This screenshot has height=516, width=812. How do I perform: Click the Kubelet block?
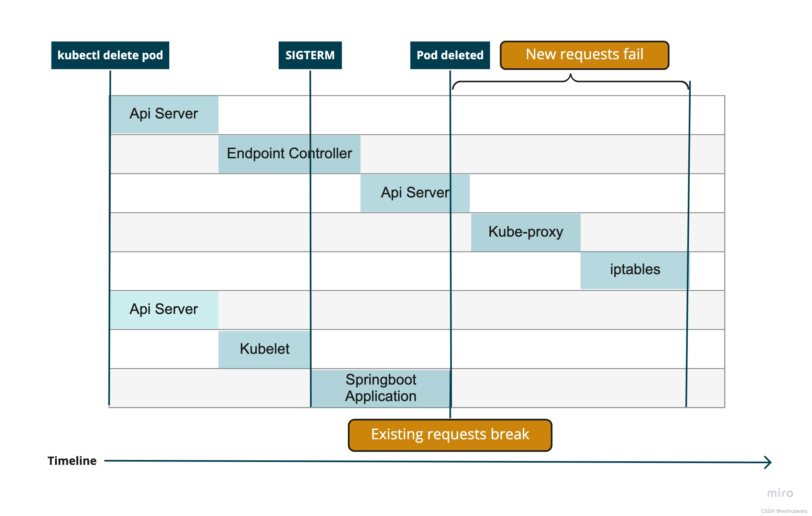264,349
